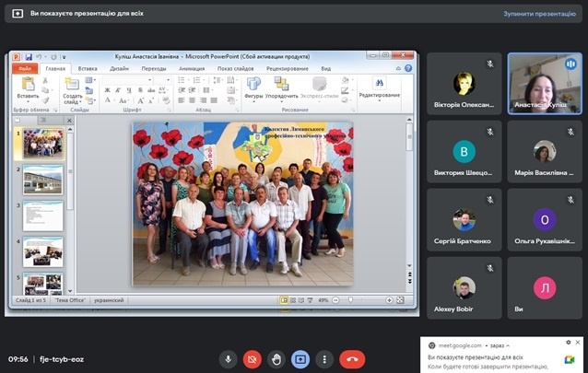Viewport: 588px width, 373px height.
Task: Open more options three-dot menu
Action: coord(323,358)
